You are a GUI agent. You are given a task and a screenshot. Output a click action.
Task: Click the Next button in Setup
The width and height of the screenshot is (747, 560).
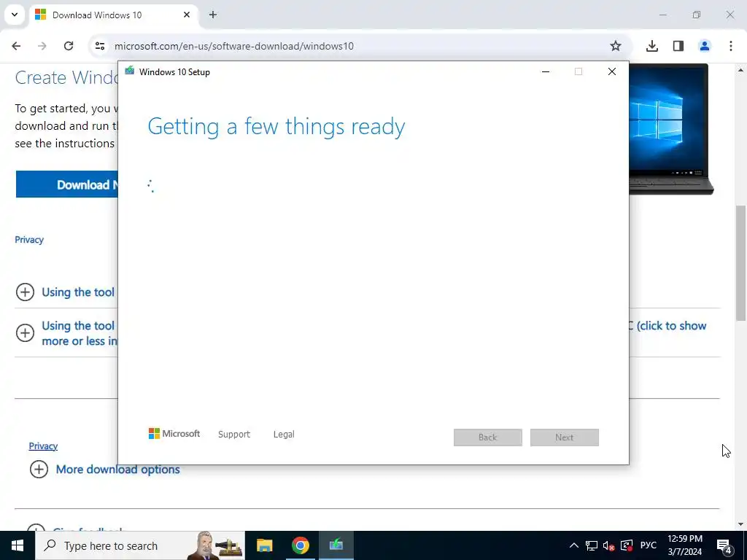(564, 437)
